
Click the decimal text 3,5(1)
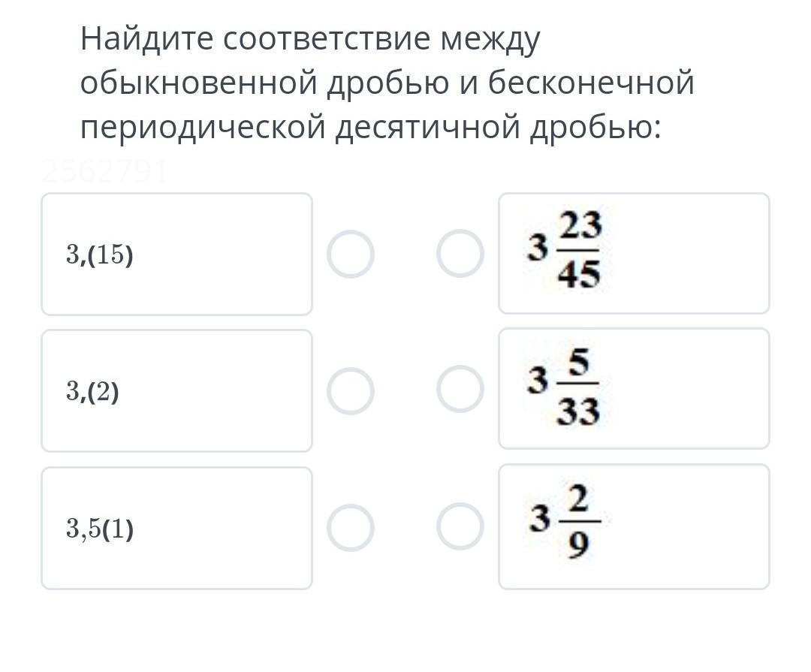tap(100, 529)
